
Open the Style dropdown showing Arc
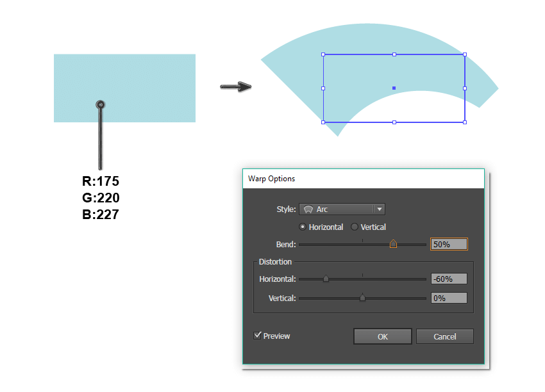[342, 209]
